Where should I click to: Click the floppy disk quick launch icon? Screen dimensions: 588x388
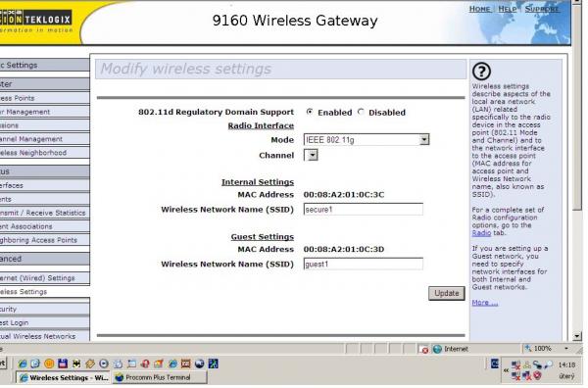pos(63,364)
